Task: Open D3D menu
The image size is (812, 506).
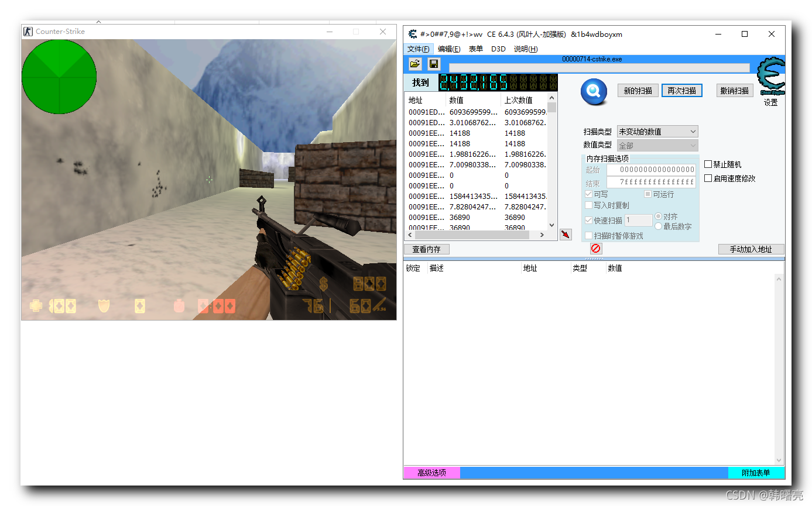Action: pos(498,49)
